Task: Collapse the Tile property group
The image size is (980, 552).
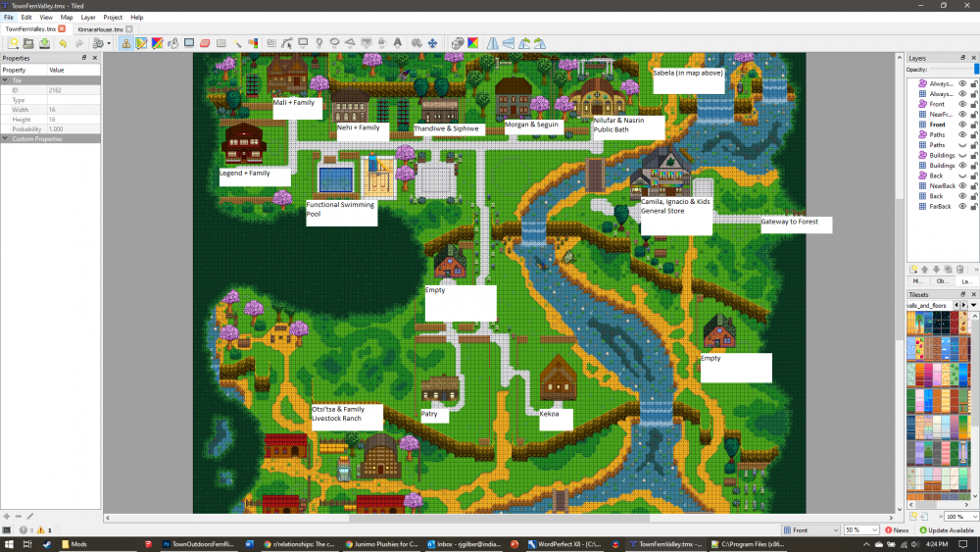Action: tap(5, 80)
